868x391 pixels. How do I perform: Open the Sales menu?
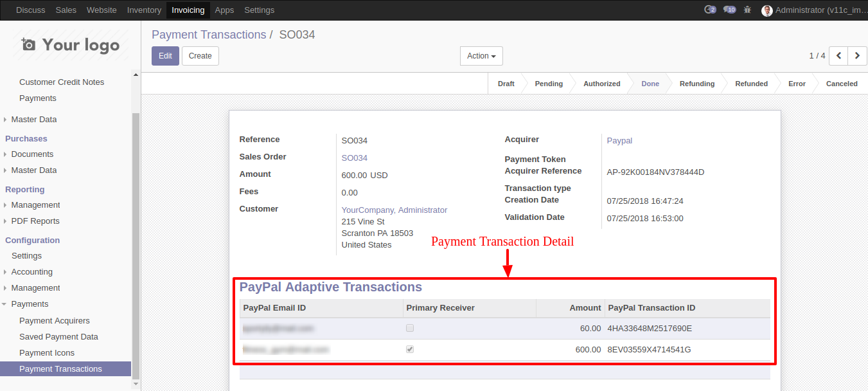tap(66, 10)
